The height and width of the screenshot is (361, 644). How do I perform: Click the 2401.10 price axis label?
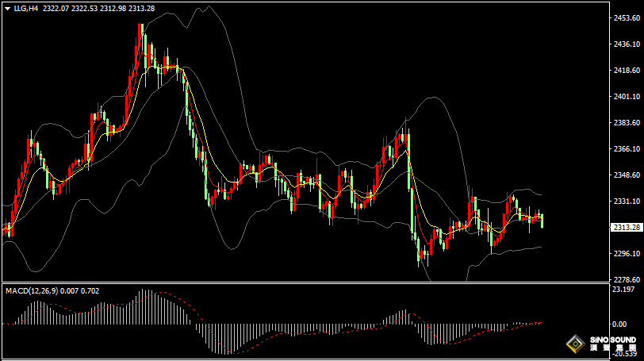[x=626, y=96]
